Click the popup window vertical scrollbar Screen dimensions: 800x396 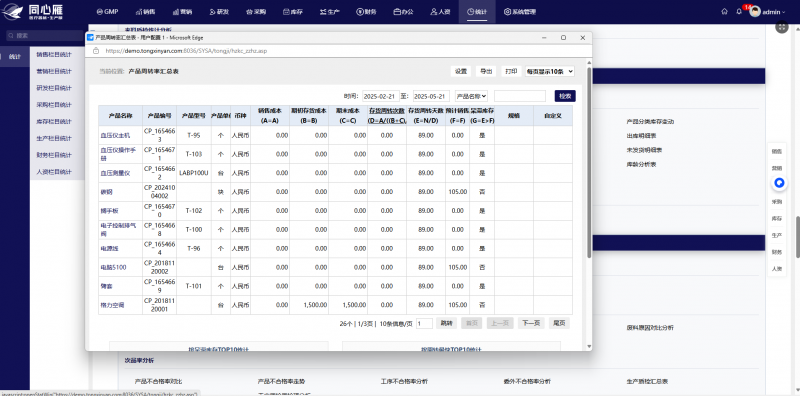tap(589, 162)
